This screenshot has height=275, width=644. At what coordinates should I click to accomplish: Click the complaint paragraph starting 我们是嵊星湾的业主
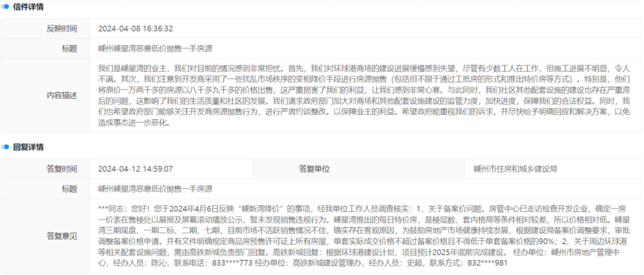point(364,95)
